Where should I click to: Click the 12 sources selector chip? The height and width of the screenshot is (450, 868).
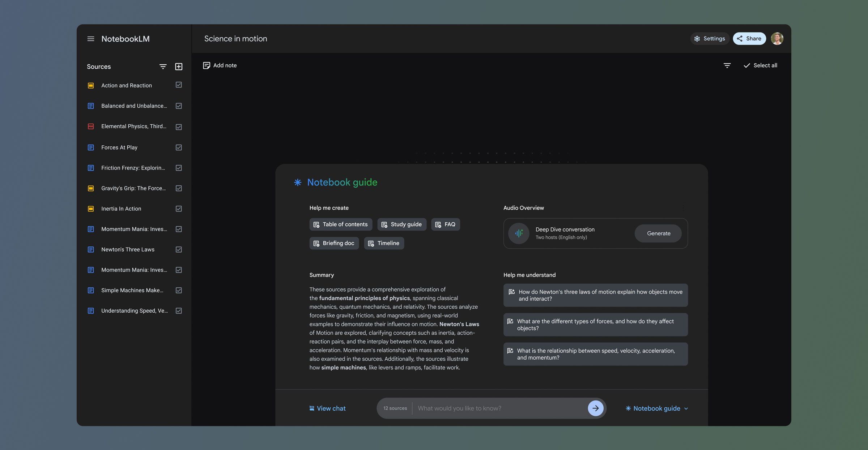[395, 408]
